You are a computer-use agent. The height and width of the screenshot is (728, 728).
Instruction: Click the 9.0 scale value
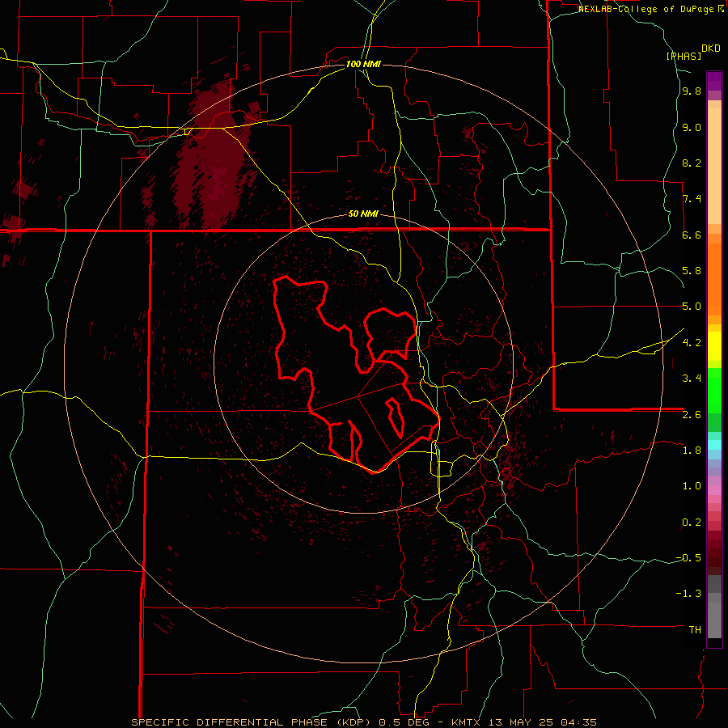pos(692,127)
